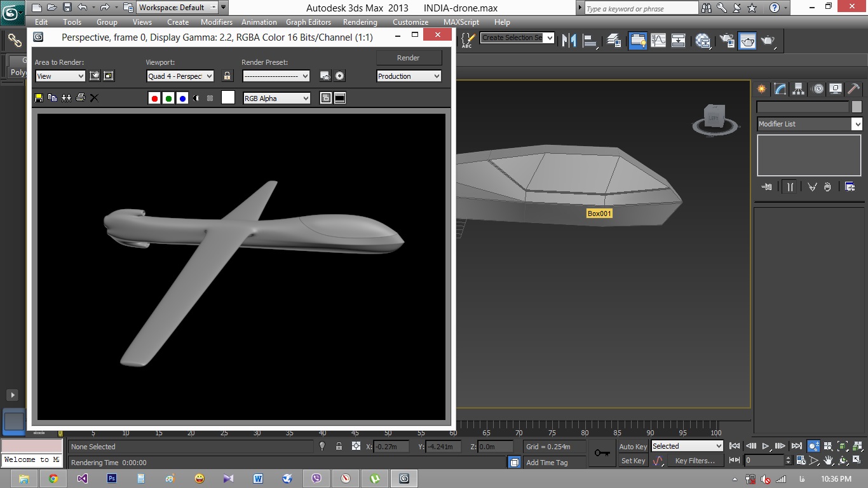
Task: Open the Group menu
Action: (x=107, y=22)
